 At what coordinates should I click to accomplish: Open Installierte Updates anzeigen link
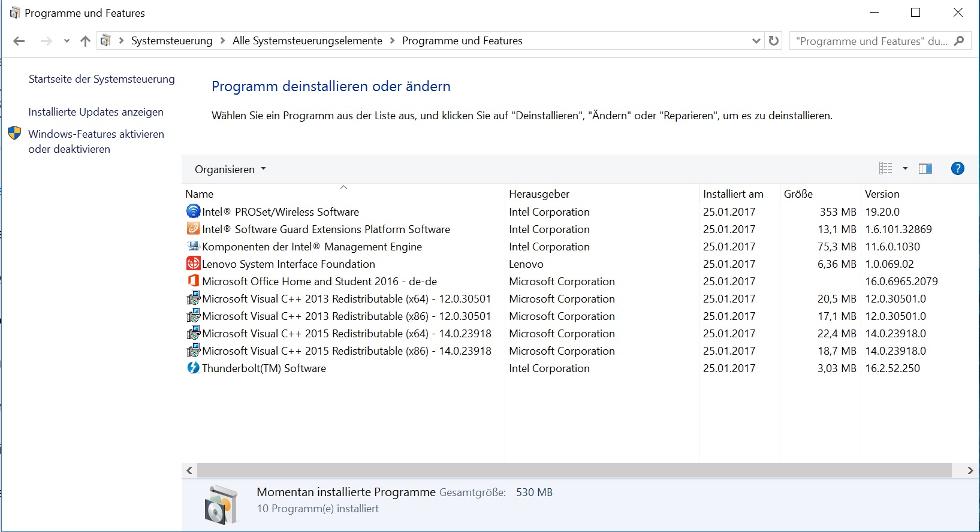(x=96, y=112)
